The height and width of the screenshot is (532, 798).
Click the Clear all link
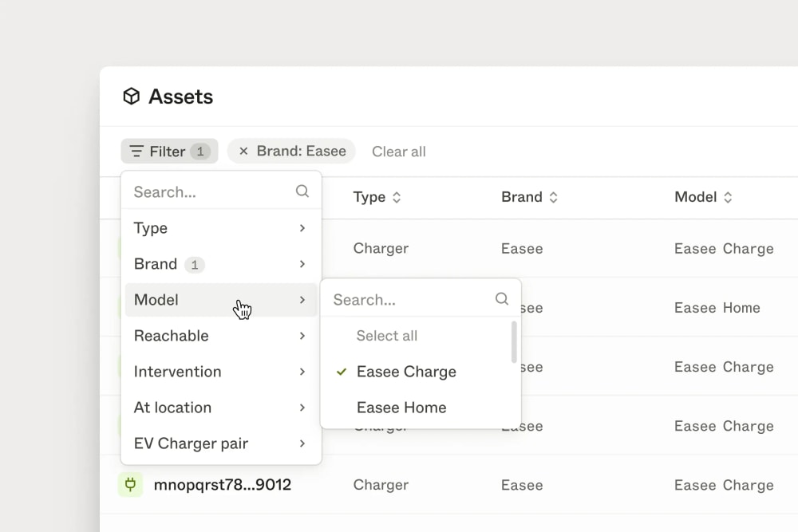398,152
